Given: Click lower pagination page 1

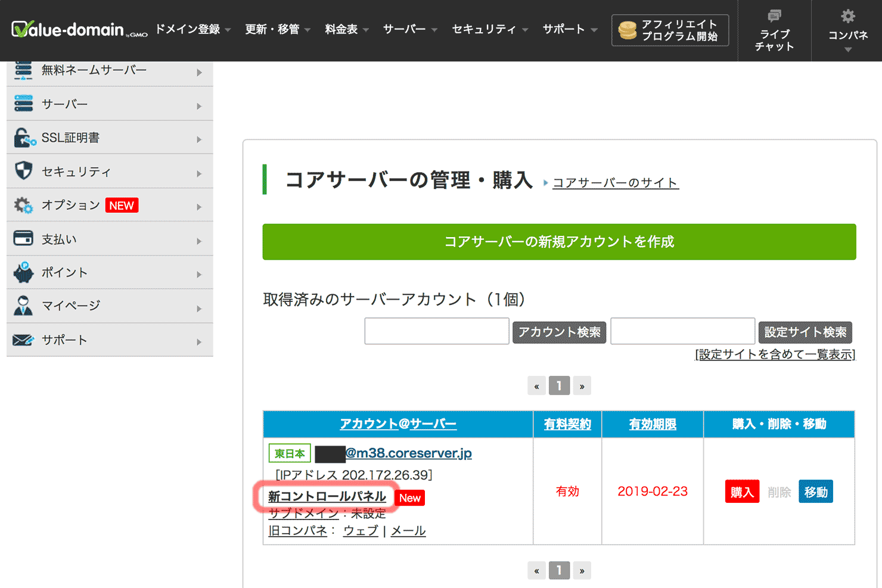Looking at the screenshot, I should 559,571.
